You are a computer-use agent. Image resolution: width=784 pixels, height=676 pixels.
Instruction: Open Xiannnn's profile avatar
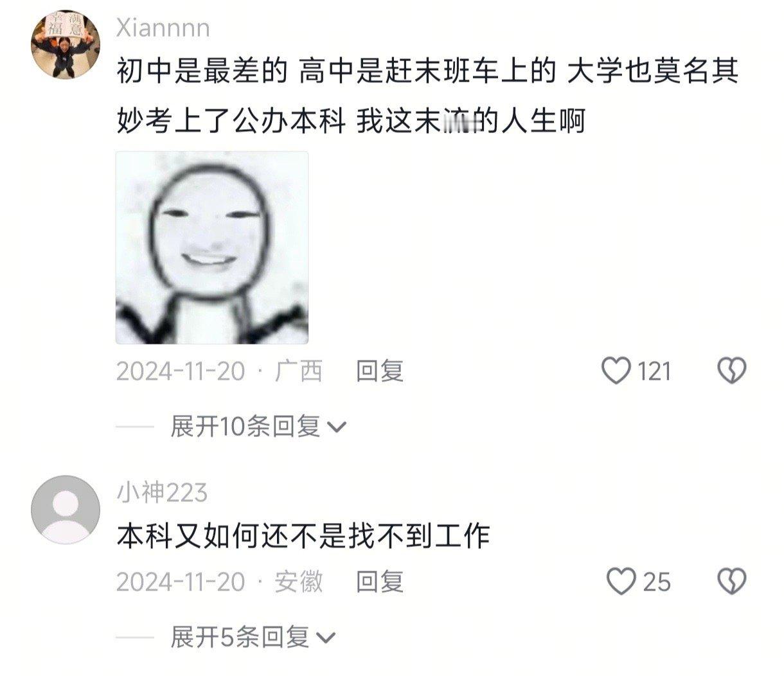(66, 44)
